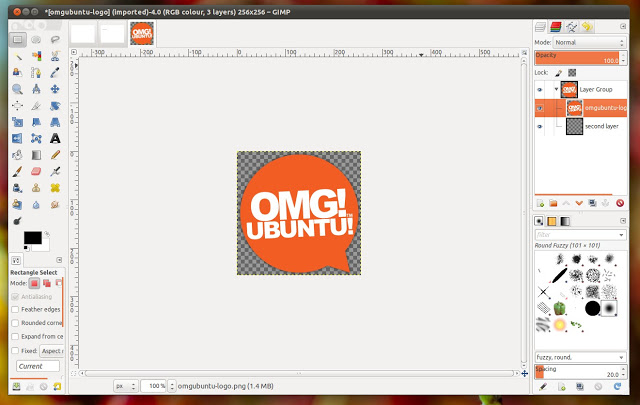Tick the Fixed aspect ratio checkbox
Viewport: 640px width, 405px height.
pyautogui.click(x=15, y=350)
